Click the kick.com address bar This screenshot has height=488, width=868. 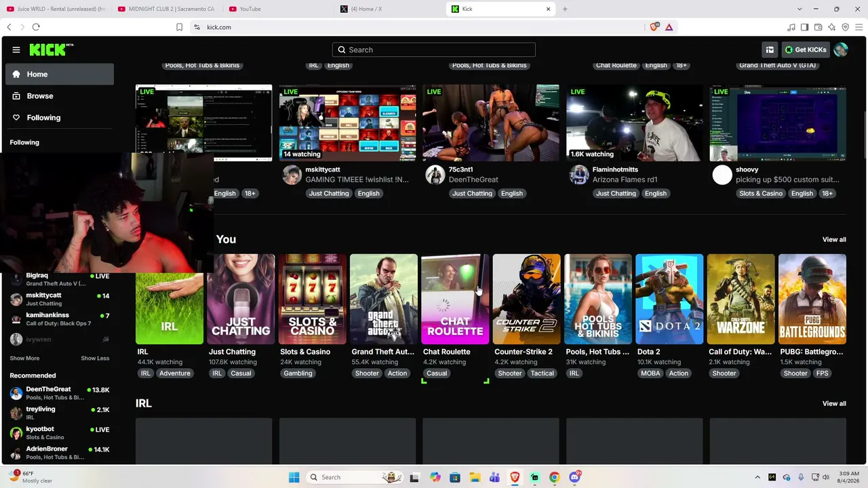[417, 27]
